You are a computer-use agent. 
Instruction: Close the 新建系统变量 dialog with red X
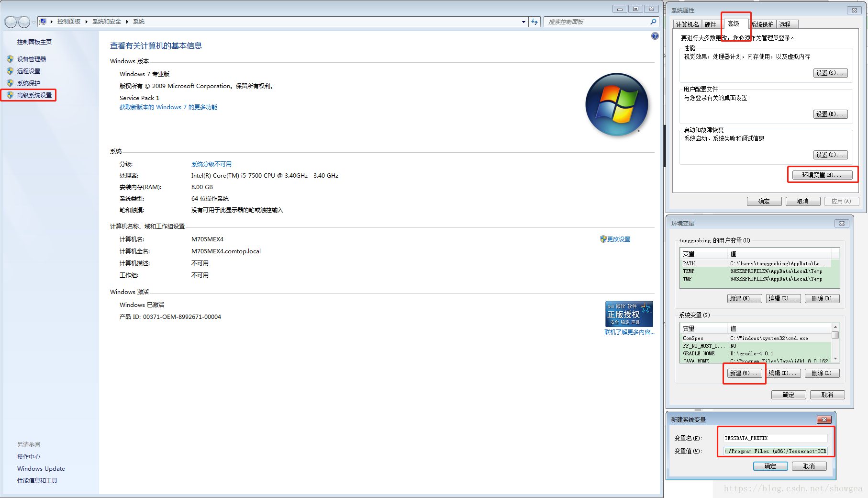click(x=824, y=419)
